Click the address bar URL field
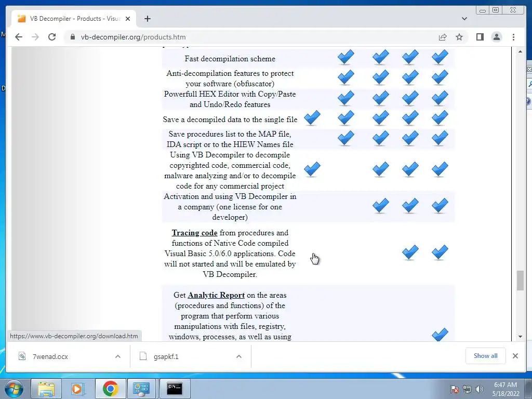Viewport: 532px width, 399px height. [251, 37]
